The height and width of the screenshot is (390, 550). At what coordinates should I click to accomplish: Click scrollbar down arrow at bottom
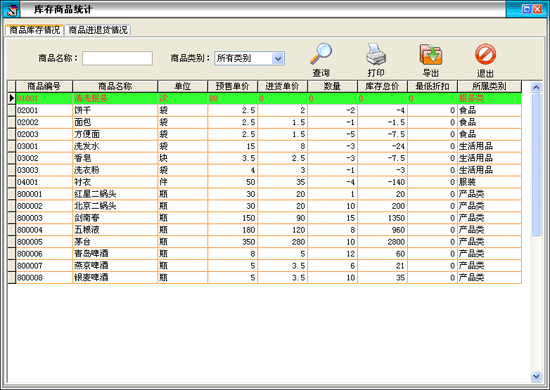click(536, 377)
